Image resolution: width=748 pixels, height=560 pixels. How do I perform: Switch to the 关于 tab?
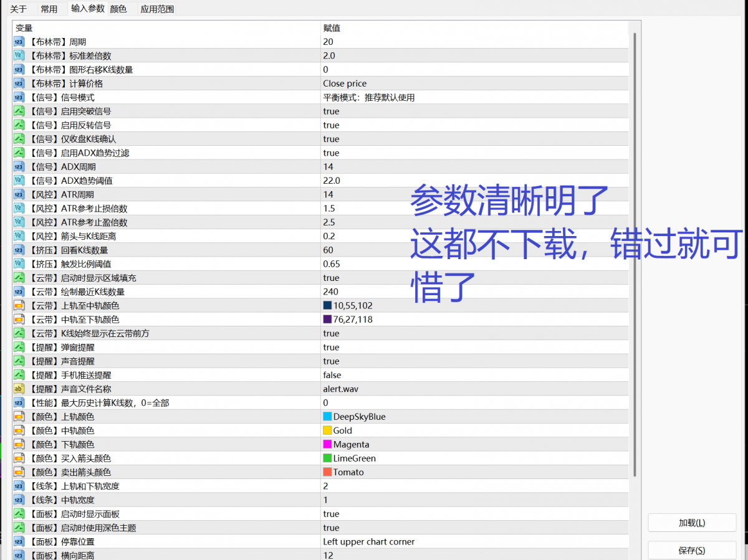click(19, 9)
